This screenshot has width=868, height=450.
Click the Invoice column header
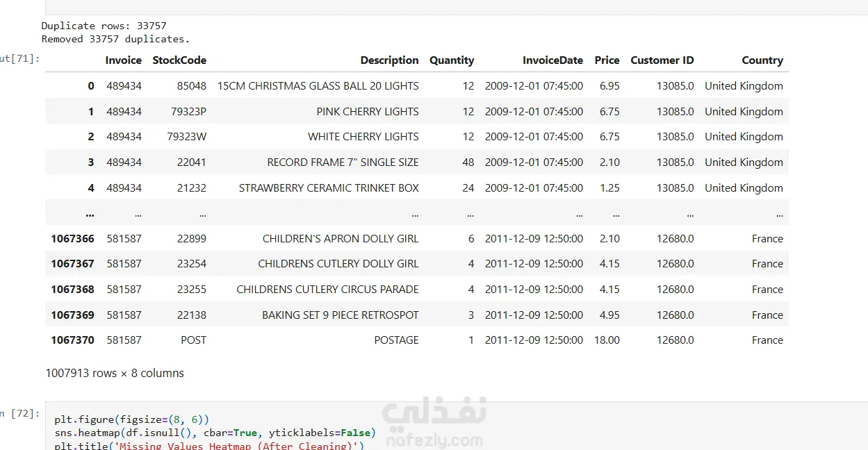pos(124,60)
